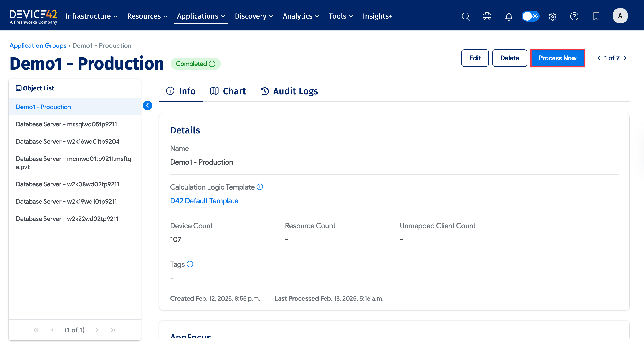644x350 pixels.
Task: Click the info icon next to Tags
Action: point(190,264)
